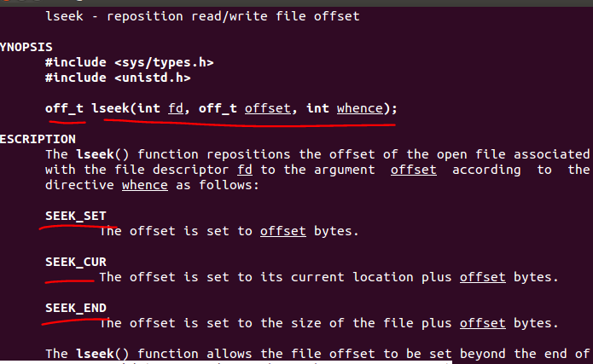Click the SEEK_SET heading
This screenshot has height=364, width=593.
tap(75, 216)
